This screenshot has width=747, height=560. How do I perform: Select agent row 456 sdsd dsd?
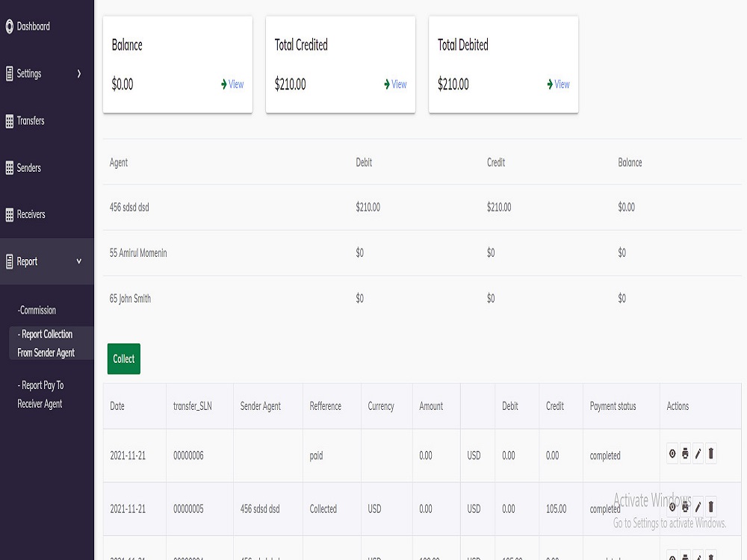(x=422, y=208)
